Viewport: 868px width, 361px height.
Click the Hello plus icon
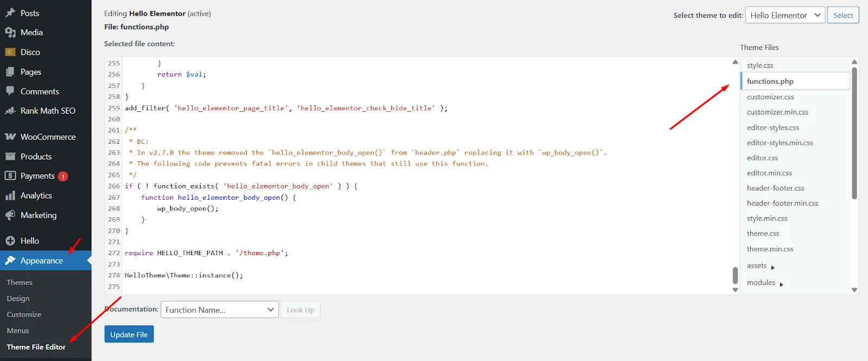tap(10, 241)
